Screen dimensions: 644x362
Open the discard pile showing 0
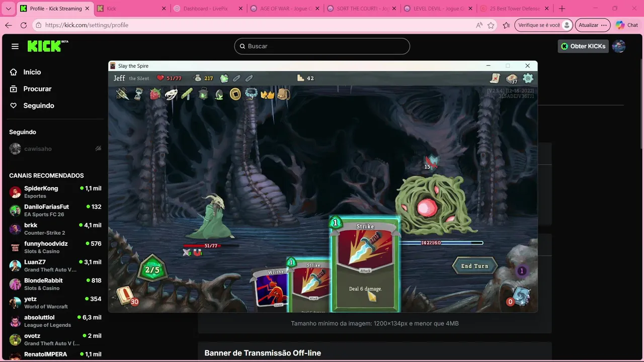pos(519,296)
